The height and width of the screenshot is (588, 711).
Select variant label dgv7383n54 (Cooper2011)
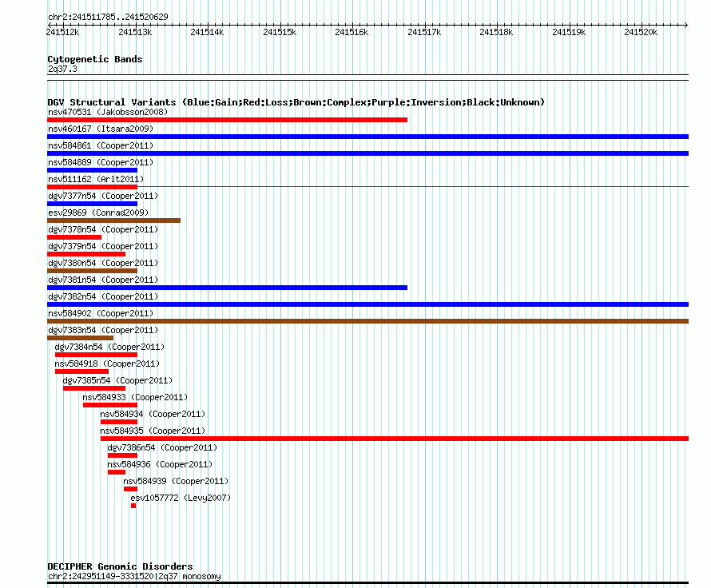coord(103,330)
